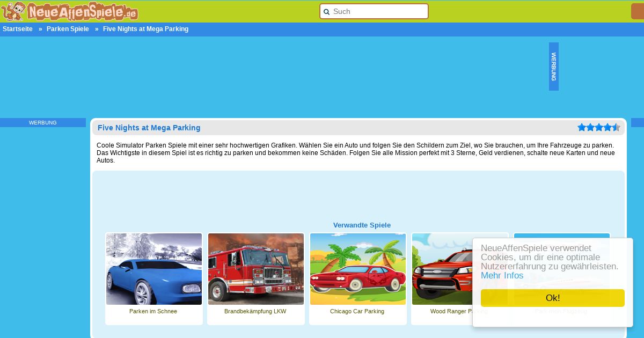The height and width of the screenshot is (338, 644).
Task: Rate the game with the third star
Action: [x=599, y=127]
